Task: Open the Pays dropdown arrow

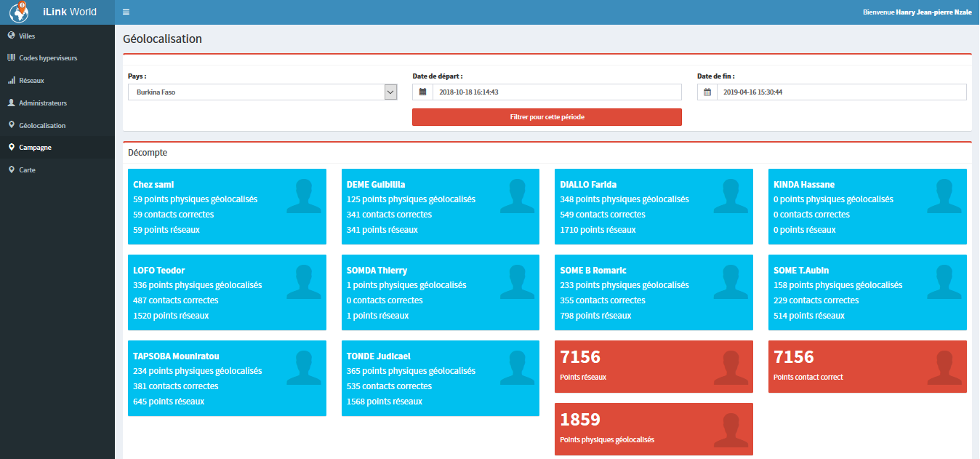Action: tap(390, 92)
